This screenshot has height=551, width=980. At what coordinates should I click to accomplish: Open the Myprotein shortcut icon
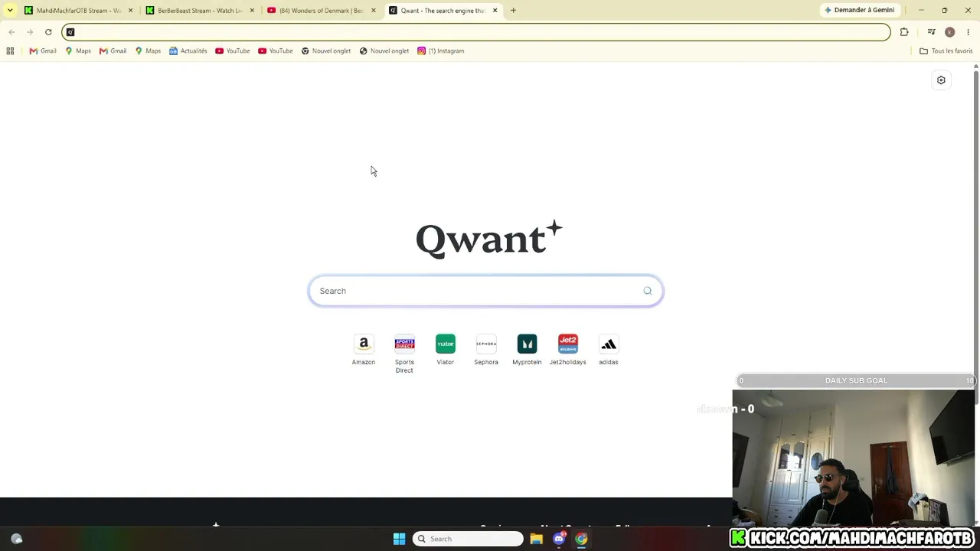[527, 344]
